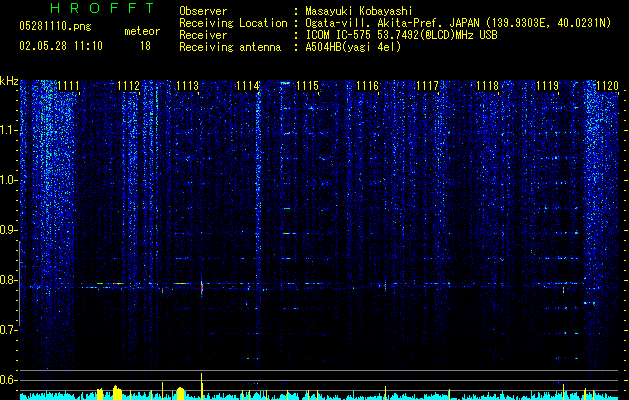This screenshot has width=629, height=400.
Task: Click the A504HB(yagi 4el) antenna value
Action: coord(353,47)
